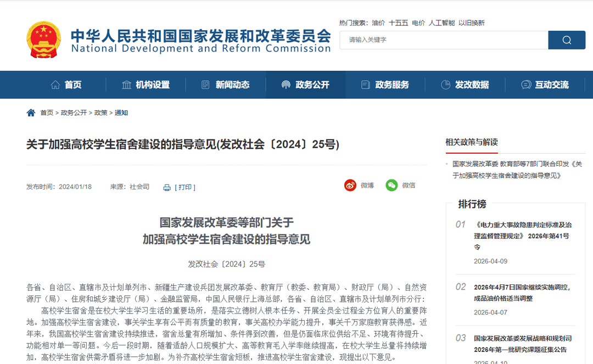Click the article title 关于加强高校学生宿舍建设的指导意见
593x364 pixels.
[183, 144]
